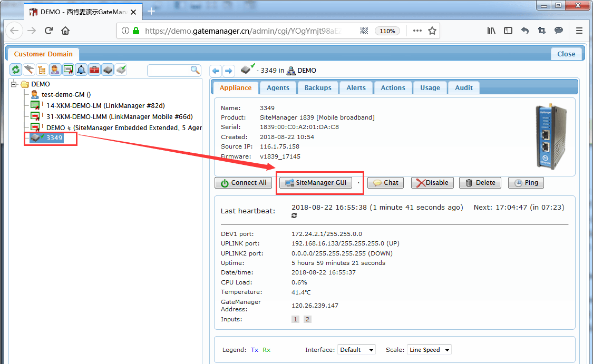
Task: Switch to the Appliance tab
Action: pyautogui.click(x=235, y=87)
